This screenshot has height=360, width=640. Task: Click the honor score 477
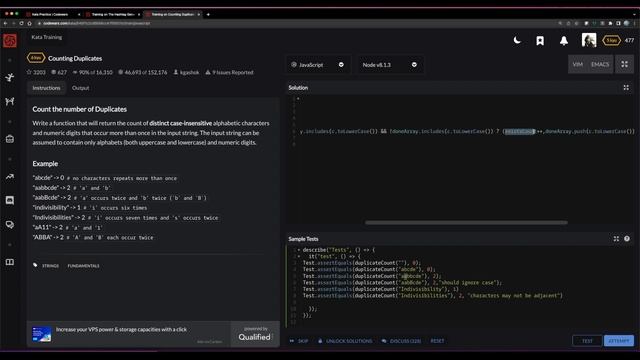point(629,40)
